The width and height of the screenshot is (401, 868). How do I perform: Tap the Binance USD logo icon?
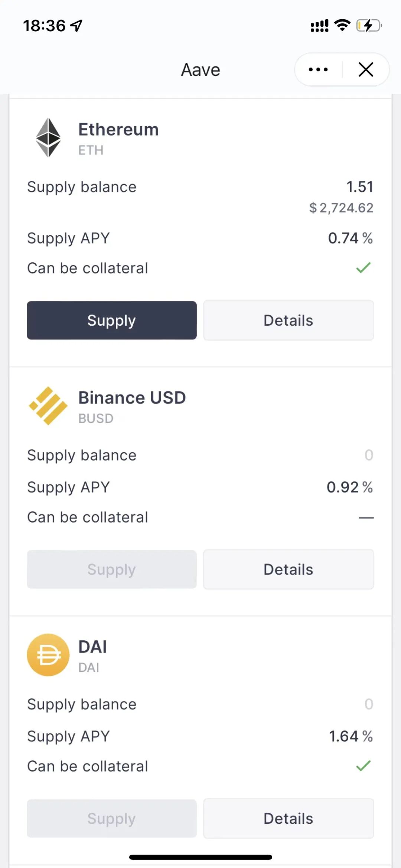tap(48, 406)
